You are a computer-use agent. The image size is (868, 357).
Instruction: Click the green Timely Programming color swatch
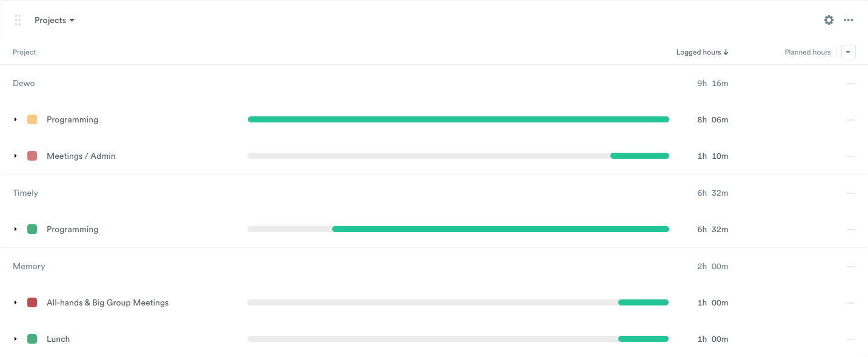click(x=32, y=229)
